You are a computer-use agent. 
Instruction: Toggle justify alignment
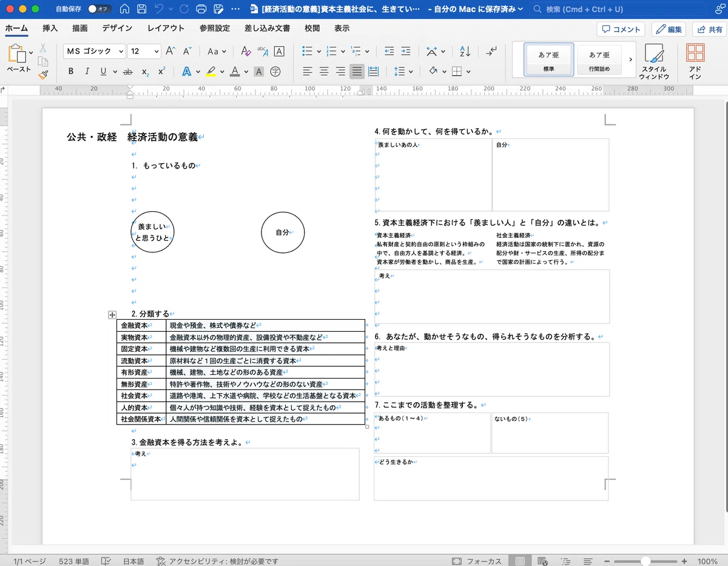[x=357, y=72]
